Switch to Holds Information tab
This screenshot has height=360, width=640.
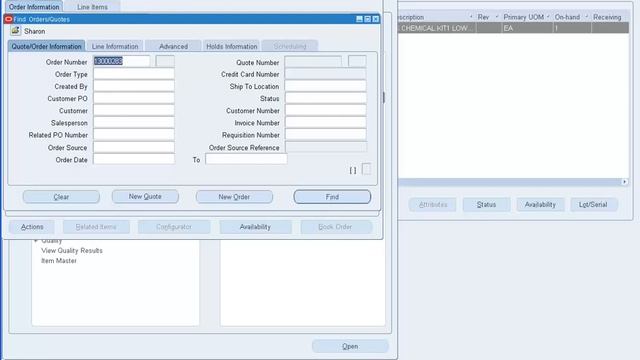tap(232, 46)
